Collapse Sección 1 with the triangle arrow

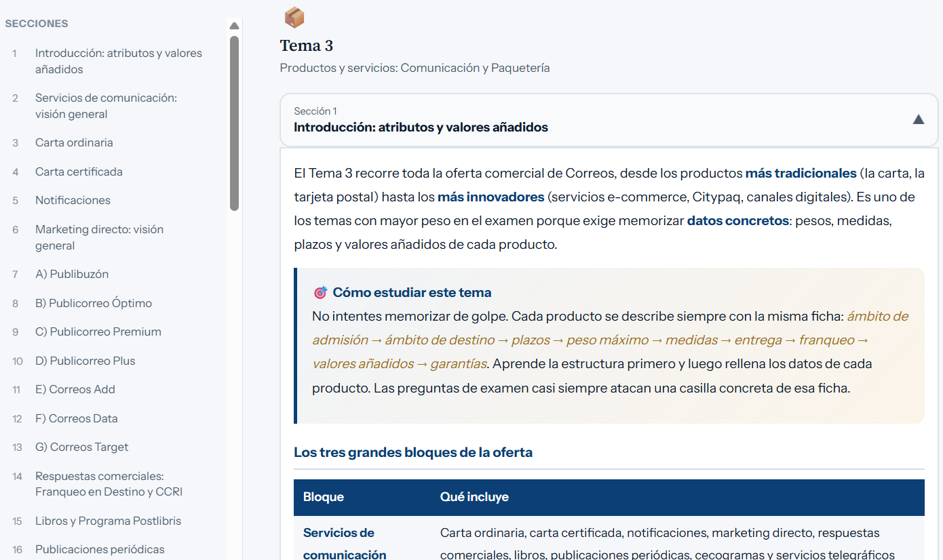(918, 119)
